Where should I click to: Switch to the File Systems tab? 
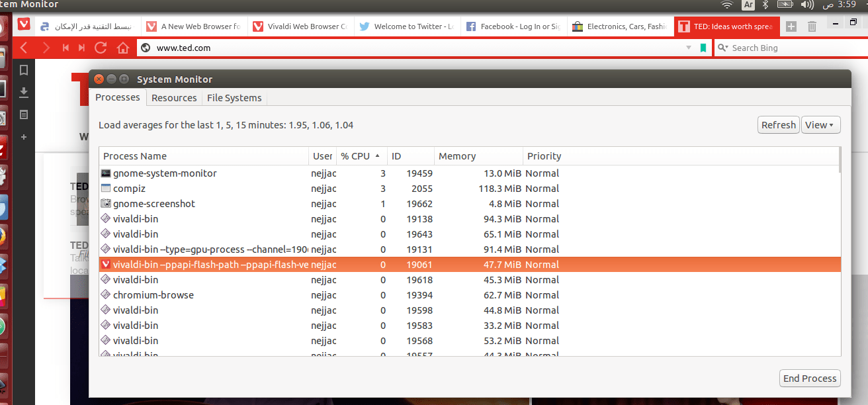234,98
